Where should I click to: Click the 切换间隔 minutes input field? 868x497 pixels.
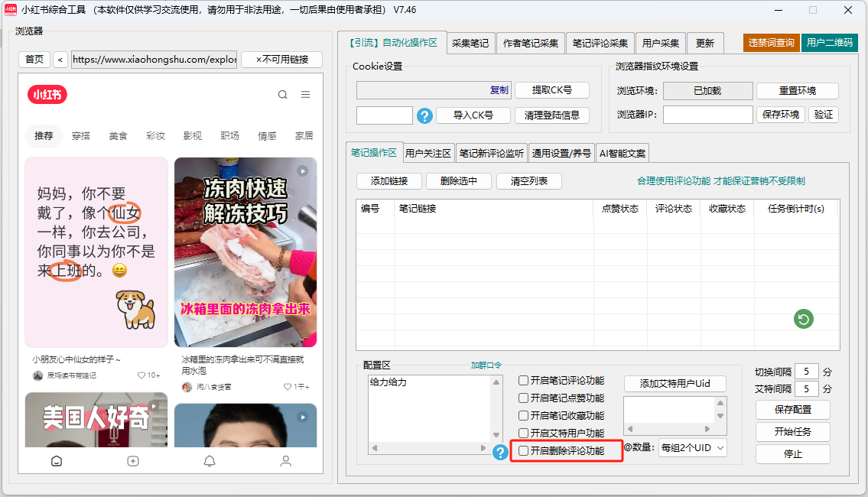[807, 372]
